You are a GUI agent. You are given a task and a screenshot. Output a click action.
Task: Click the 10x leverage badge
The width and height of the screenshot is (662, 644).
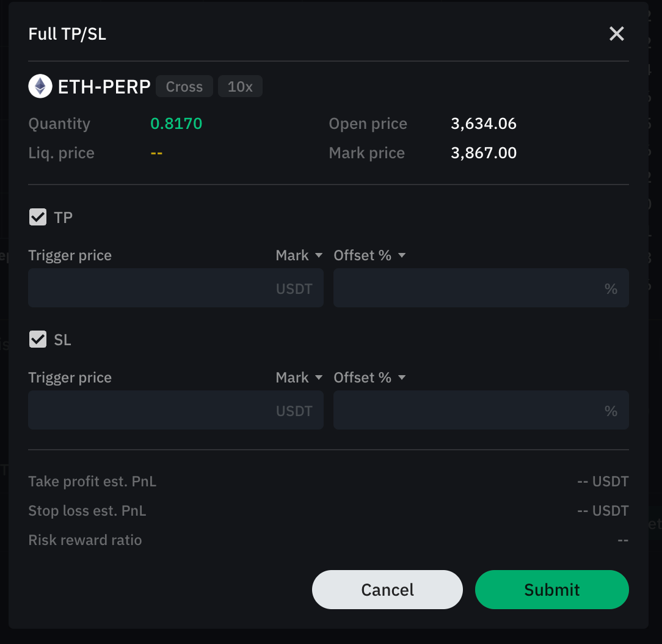pyautogui.click(x=240, y=87)
